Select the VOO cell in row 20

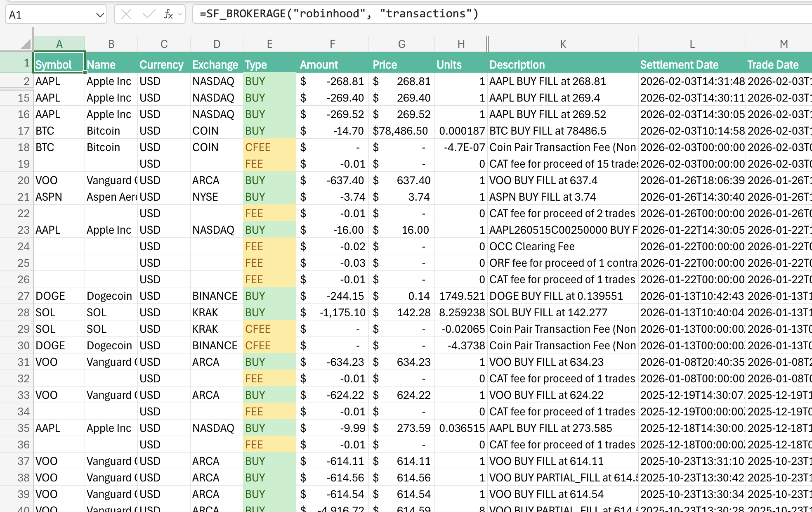[58, 180]
